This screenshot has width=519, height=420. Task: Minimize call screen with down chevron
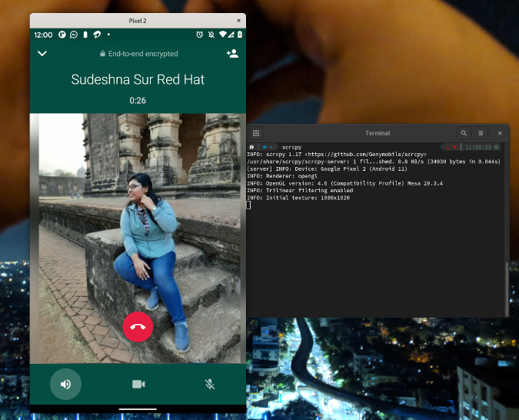point(42,54)
